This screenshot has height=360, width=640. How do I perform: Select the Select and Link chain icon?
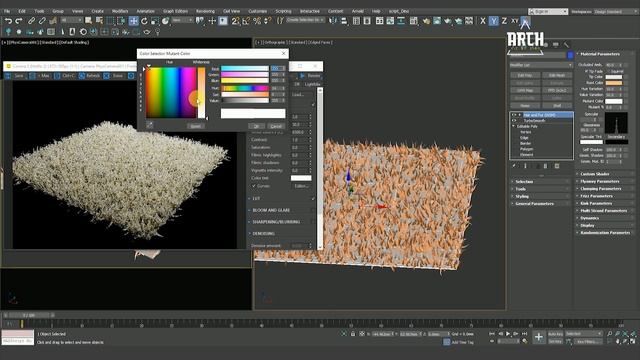point(31,20)
